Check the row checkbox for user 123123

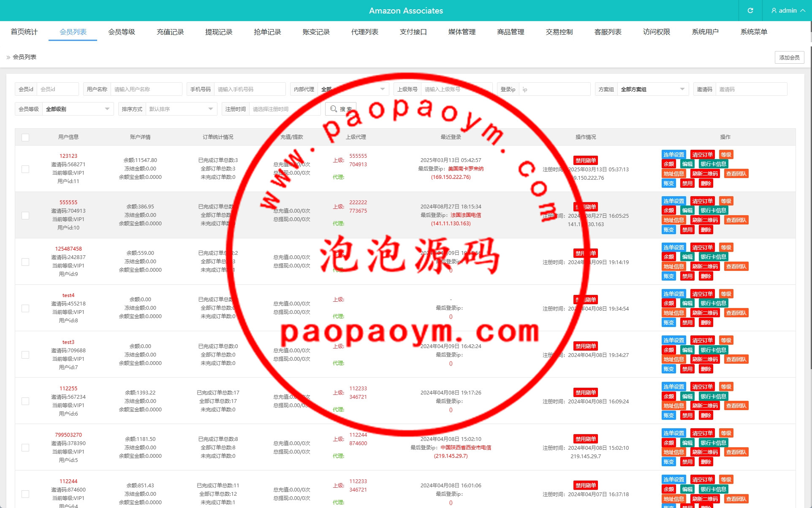[25, 169]
